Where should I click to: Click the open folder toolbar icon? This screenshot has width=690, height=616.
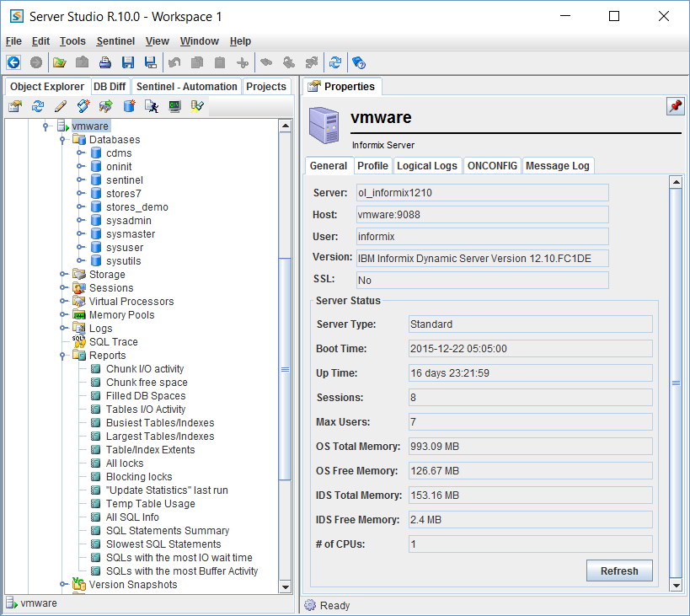tap(59, 62)
